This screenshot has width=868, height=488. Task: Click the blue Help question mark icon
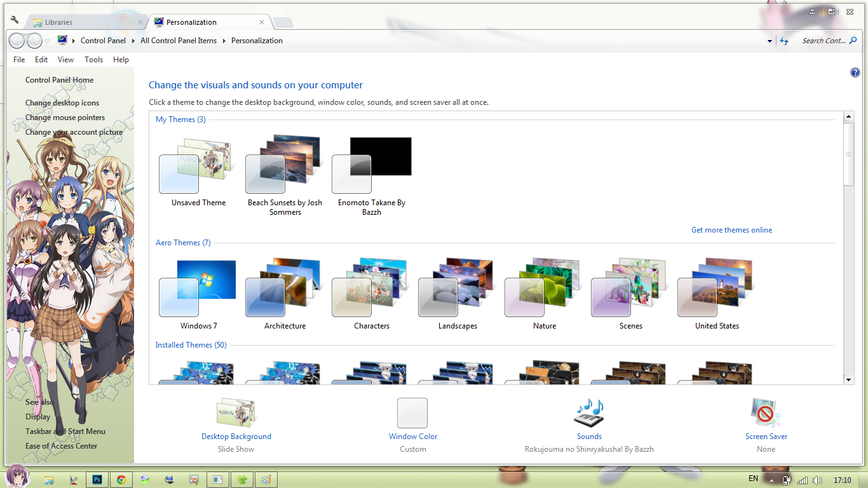[x=855, y=72]
